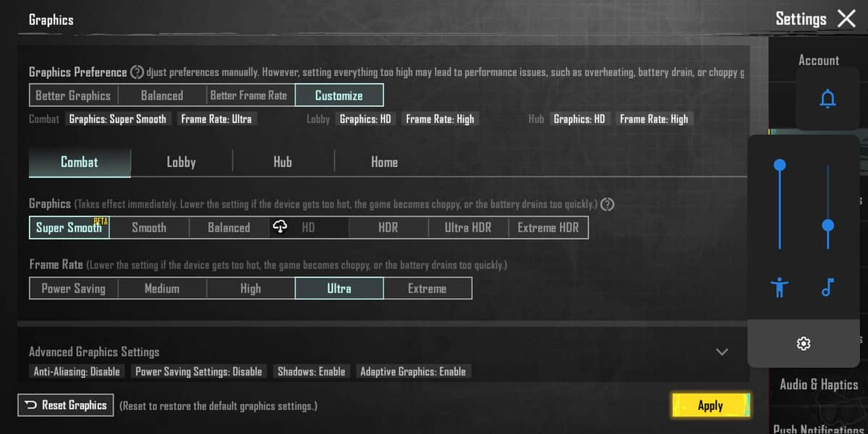Image resolution: width=868 pixels, height=434 pixels.
Task: Adjust the left volume slider handle
Action: click(x=780, y=166)
